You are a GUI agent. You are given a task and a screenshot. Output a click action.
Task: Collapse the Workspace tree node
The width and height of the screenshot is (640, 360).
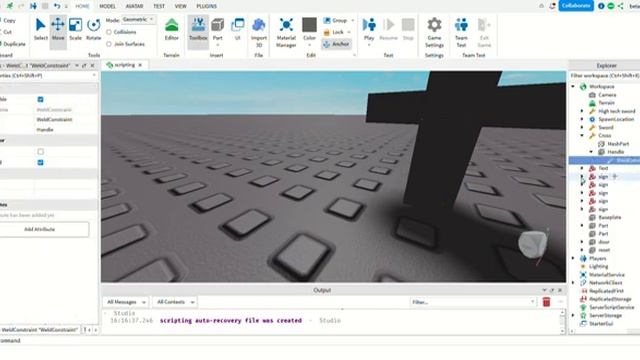(x=573, y=87)
